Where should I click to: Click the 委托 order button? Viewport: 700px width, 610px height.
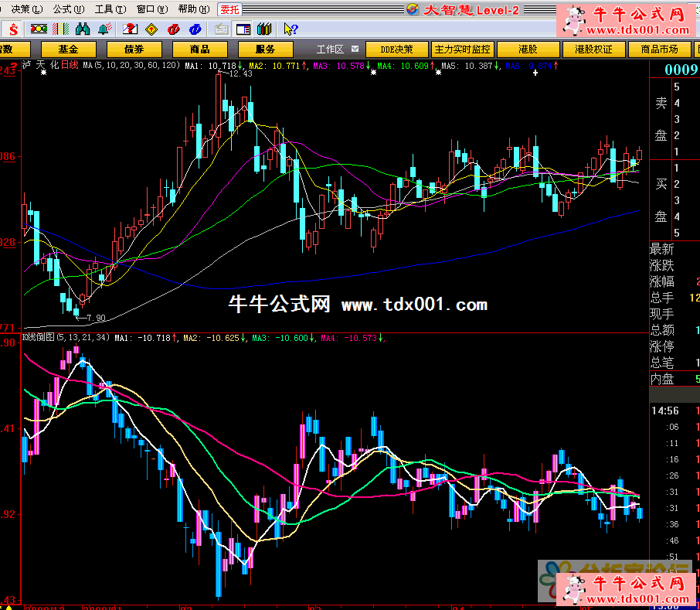[x=229, y=9]
